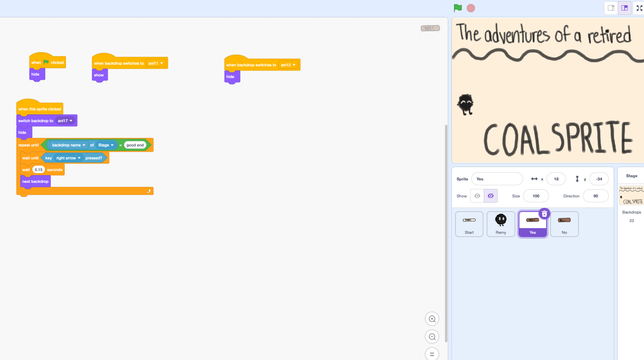This screenshot has height=360, width=644.
Task: Open the right arrow key dropdown
Action: click(68, 158)
